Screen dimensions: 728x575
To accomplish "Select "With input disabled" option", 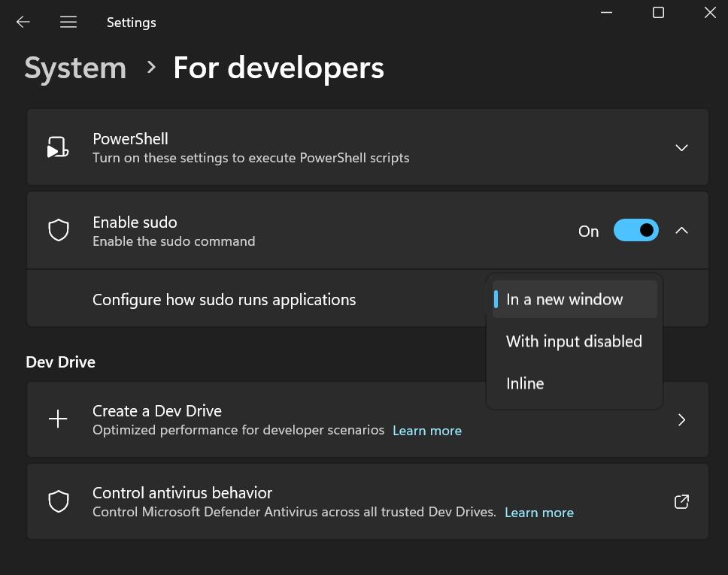I will [x=574, y=341].
